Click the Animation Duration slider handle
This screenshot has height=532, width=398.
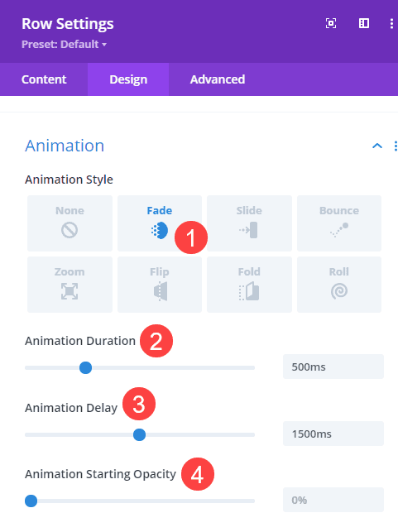(x=85, y=367)
